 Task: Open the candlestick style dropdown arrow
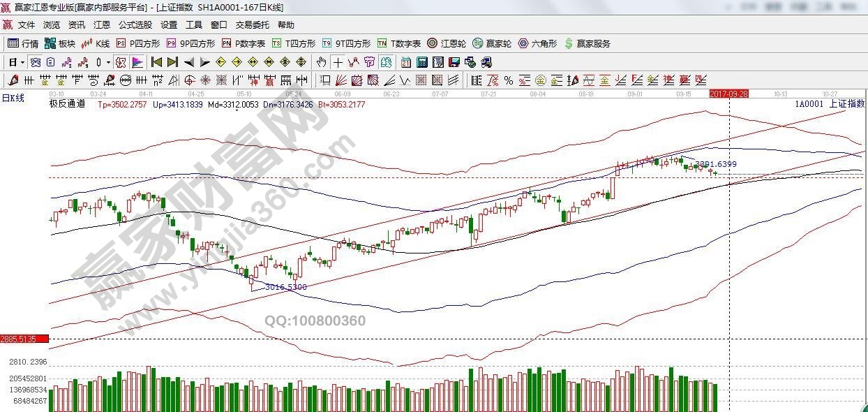point(108,62)
